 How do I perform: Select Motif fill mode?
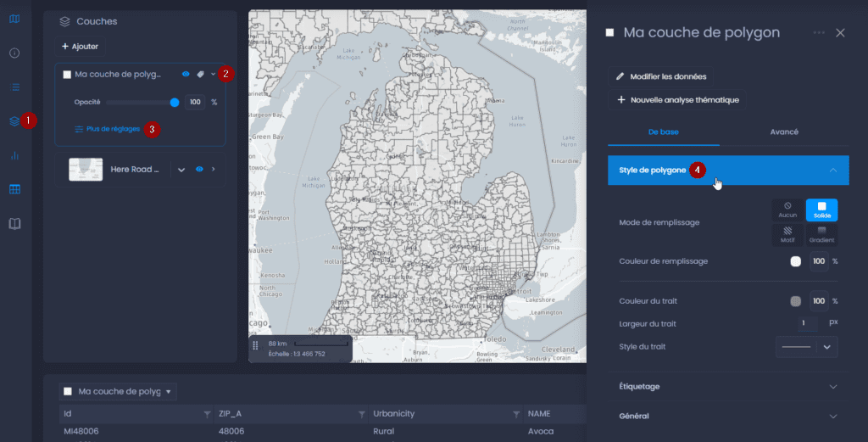click(x=787, y=234)
